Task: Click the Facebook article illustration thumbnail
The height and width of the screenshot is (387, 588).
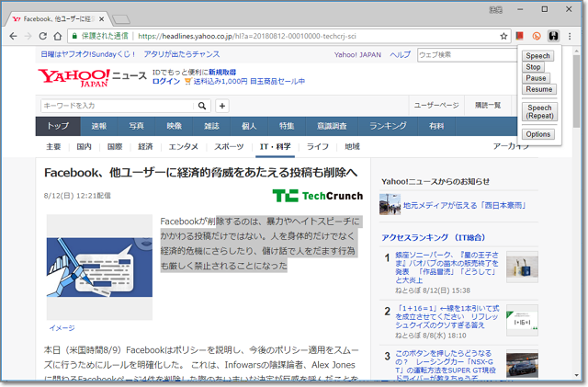Action: point(99,267)
